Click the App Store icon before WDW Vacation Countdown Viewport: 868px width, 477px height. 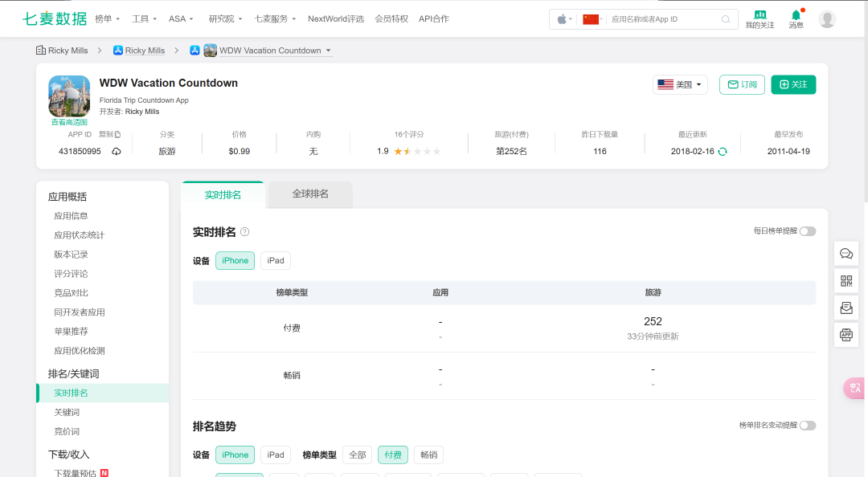click(194, 51)
